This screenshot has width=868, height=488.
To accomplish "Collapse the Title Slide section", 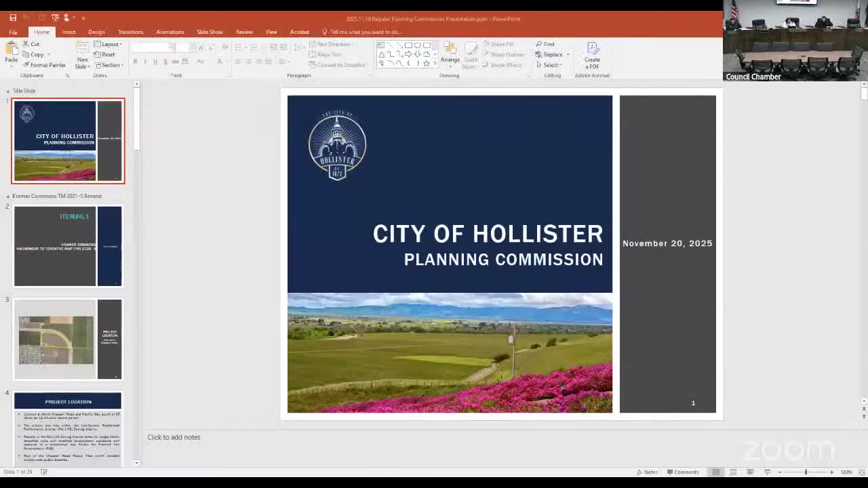I will tap(8, 91).
